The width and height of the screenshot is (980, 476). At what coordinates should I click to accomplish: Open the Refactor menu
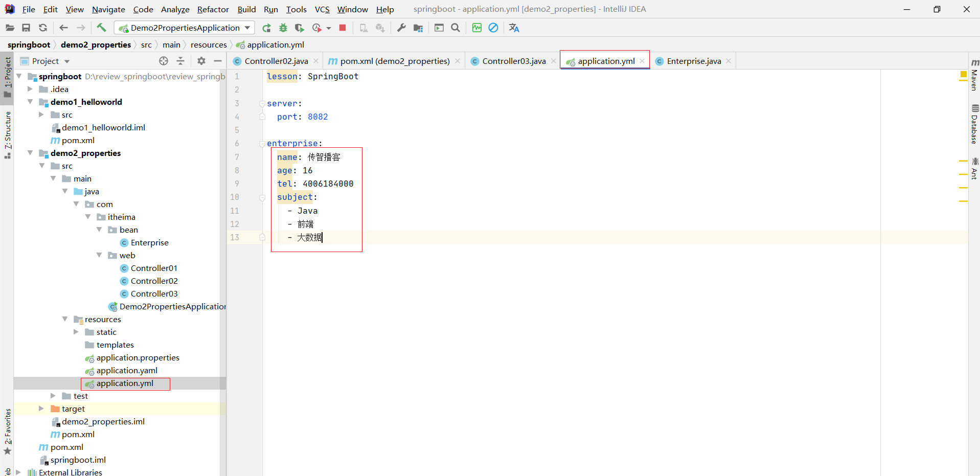213,9
